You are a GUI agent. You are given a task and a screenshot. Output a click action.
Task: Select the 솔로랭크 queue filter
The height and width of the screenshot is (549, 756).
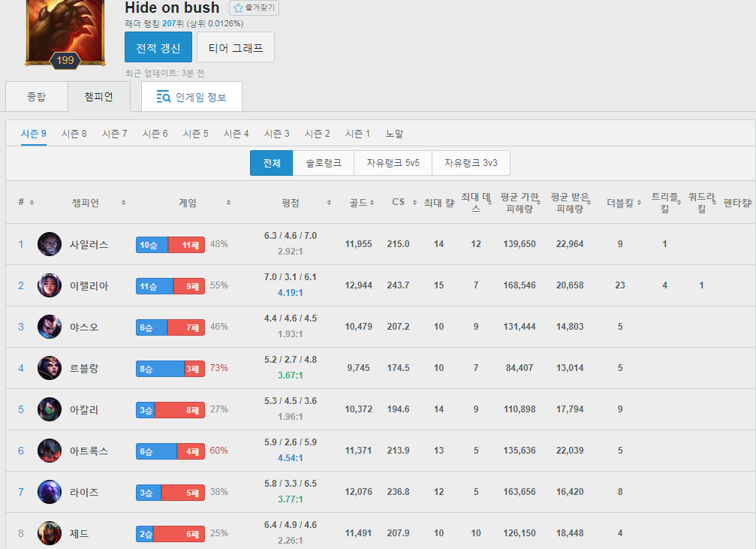tap(323, 162)
